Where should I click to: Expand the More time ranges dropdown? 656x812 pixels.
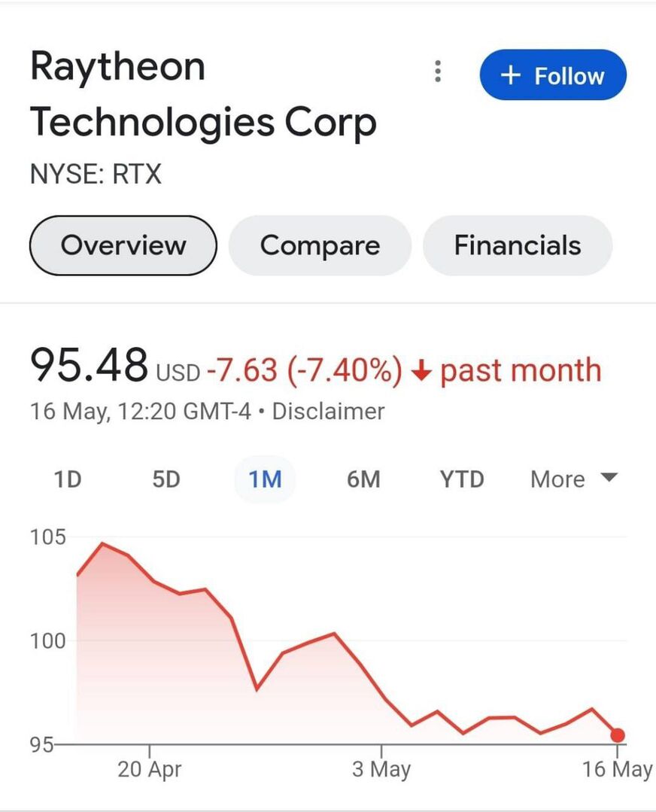[x=574, y=479]
